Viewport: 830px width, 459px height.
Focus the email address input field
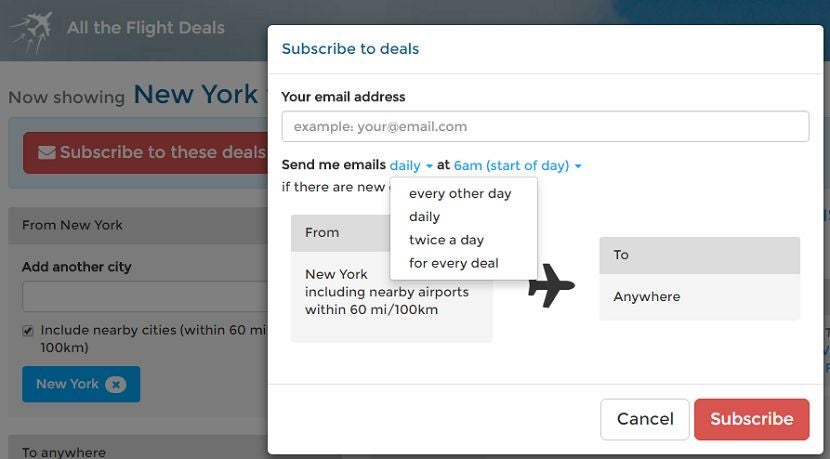pyautogui.click(x=545, y=127)
